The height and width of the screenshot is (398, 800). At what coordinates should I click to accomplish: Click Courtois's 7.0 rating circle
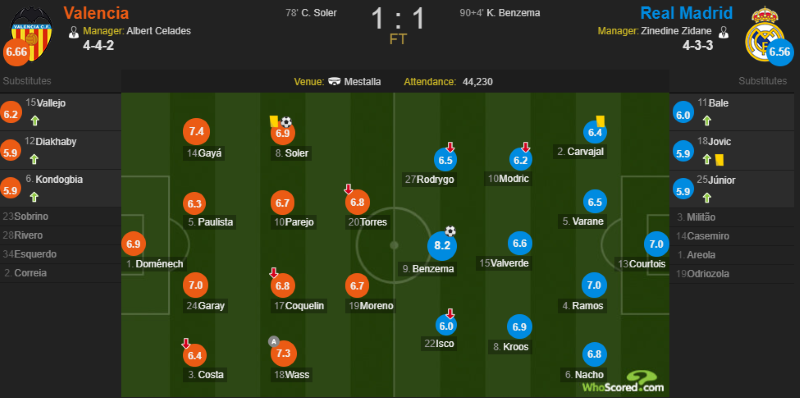pyautogui.click(x=656, y=244)
